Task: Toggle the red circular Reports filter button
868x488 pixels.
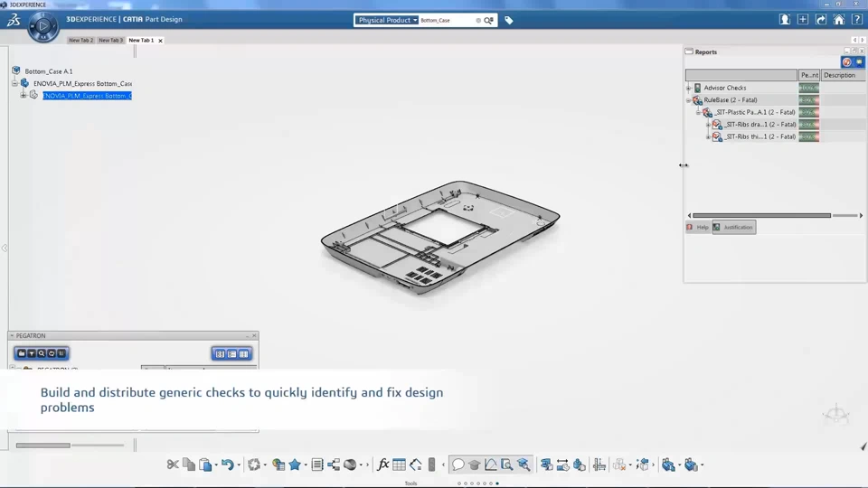Action: (847, 62)
